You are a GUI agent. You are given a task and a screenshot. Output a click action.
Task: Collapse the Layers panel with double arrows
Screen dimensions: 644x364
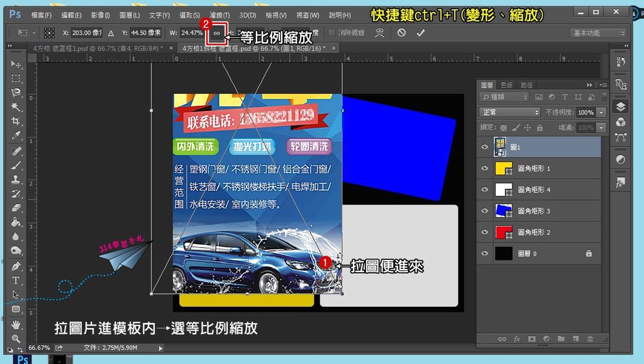(589, 85)
